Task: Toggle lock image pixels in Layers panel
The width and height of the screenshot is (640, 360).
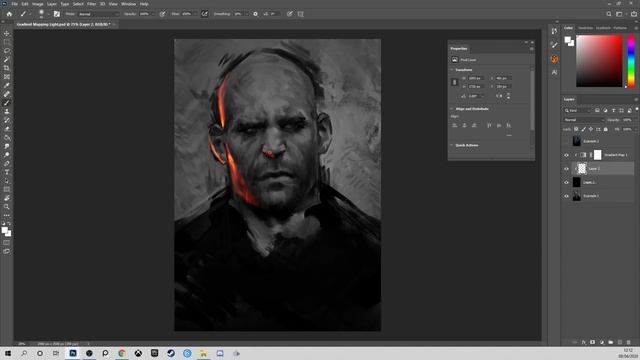Action: (583, 129)
